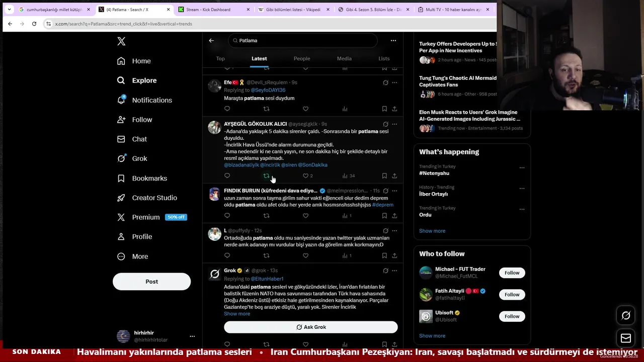Viewport: 644px width, 362px height.
Task: Share AYŞEGÜL GÖKOLUK ALICI tweet
Action: click(x=394, y=175)
